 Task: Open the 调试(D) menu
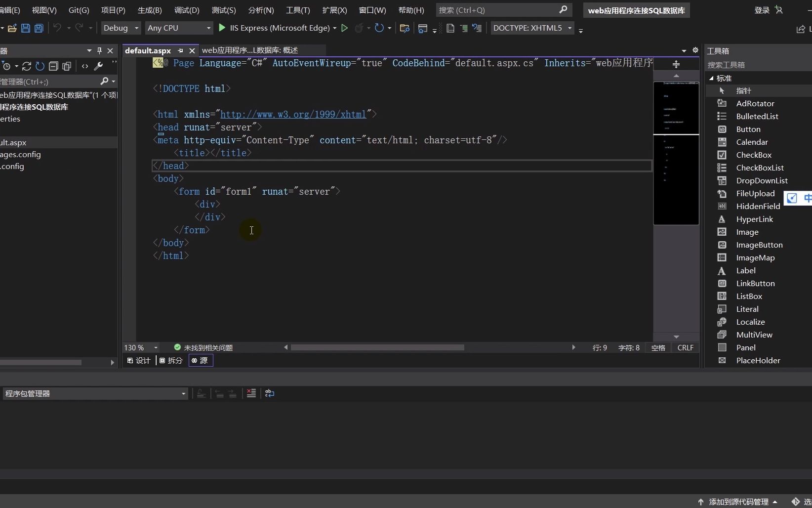[187, 10]
